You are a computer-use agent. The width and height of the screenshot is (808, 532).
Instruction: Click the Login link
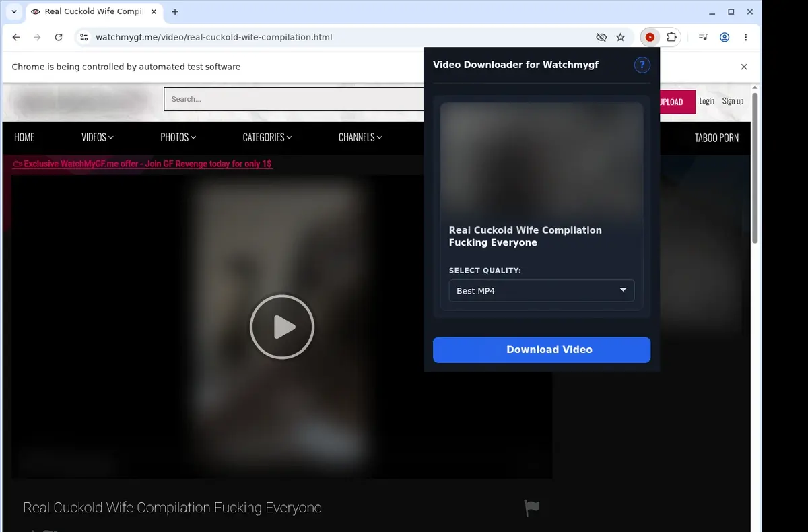[707, 101]
